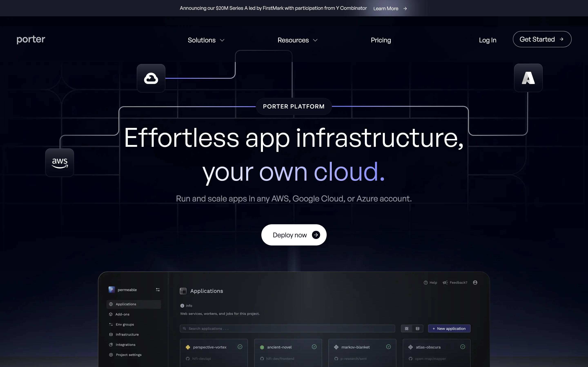
Task: Click the Azure logo tile
Action: coord(528,78)
